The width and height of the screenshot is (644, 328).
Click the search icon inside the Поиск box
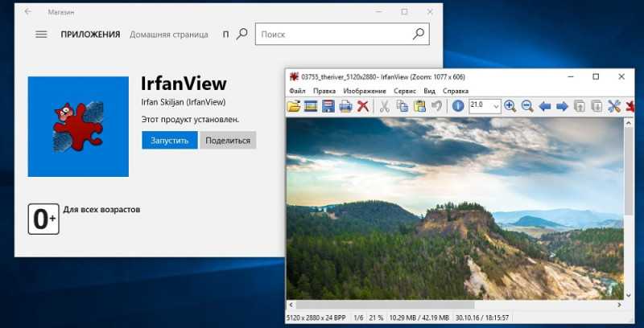click(418, 34)
